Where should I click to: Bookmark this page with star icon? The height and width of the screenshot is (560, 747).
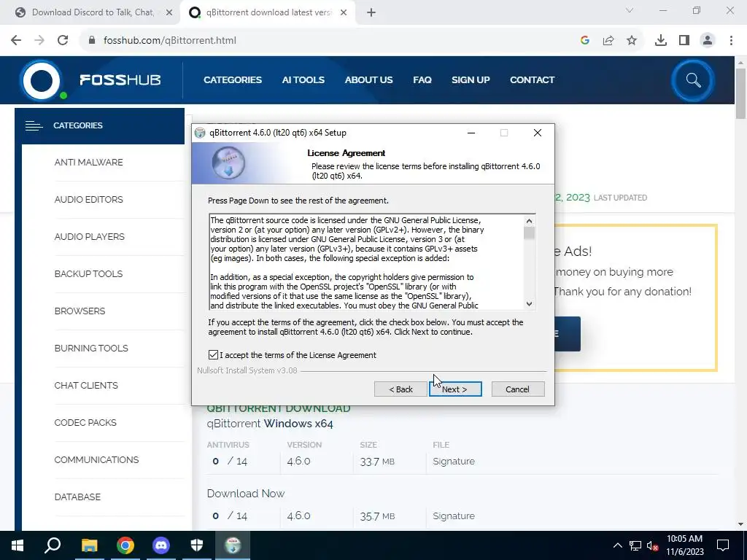632,41
